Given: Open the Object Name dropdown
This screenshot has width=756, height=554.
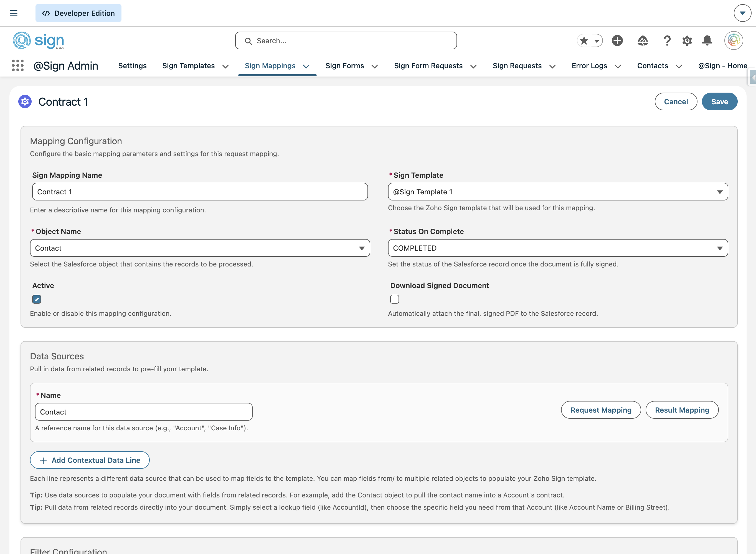Looking at the screenshot, I should coord(200,248).
